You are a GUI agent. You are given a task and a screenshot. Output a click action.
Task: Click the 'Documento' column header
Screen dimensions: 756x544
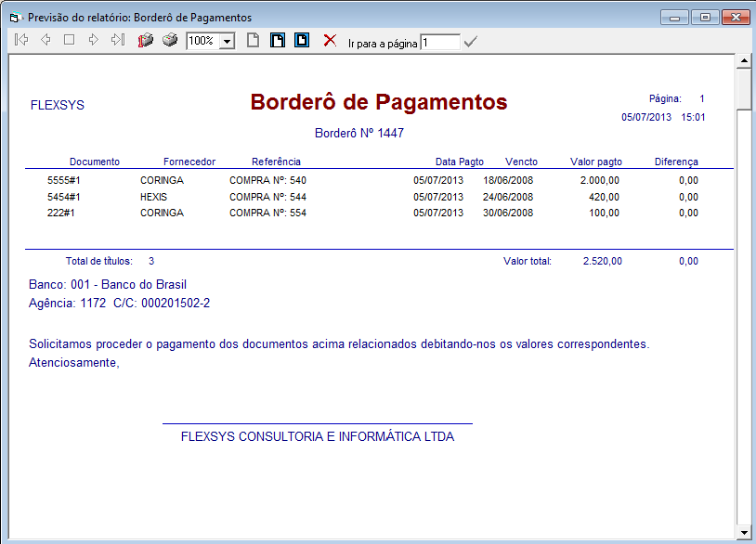pyautogui.click(x=95, y=162)
